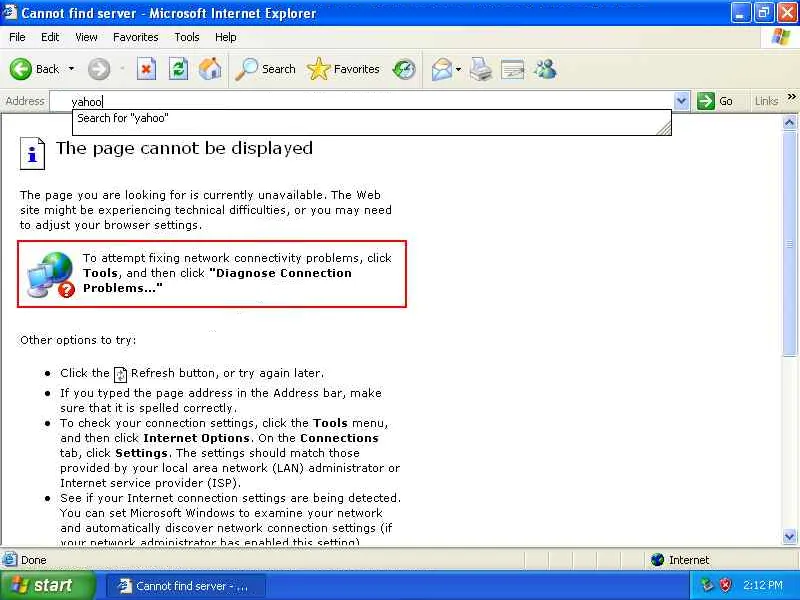800x600 pixels.
Task: Click the Edit page icon
Action: tap(513, 69)
